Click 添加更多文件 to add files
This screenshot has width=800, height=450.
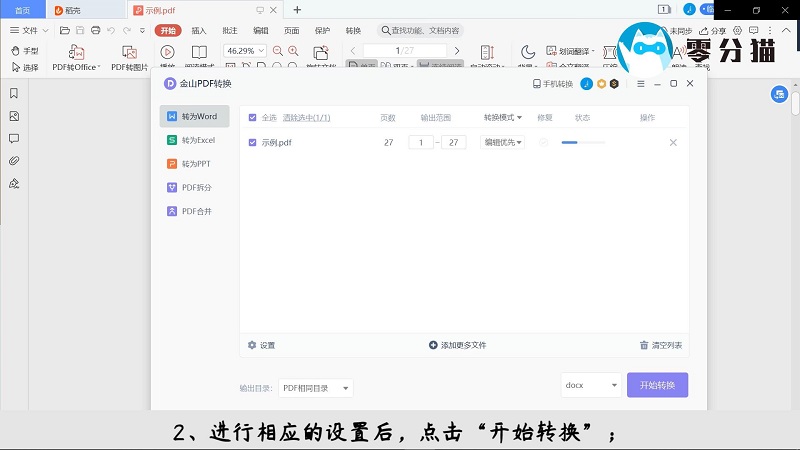point(458,345)
